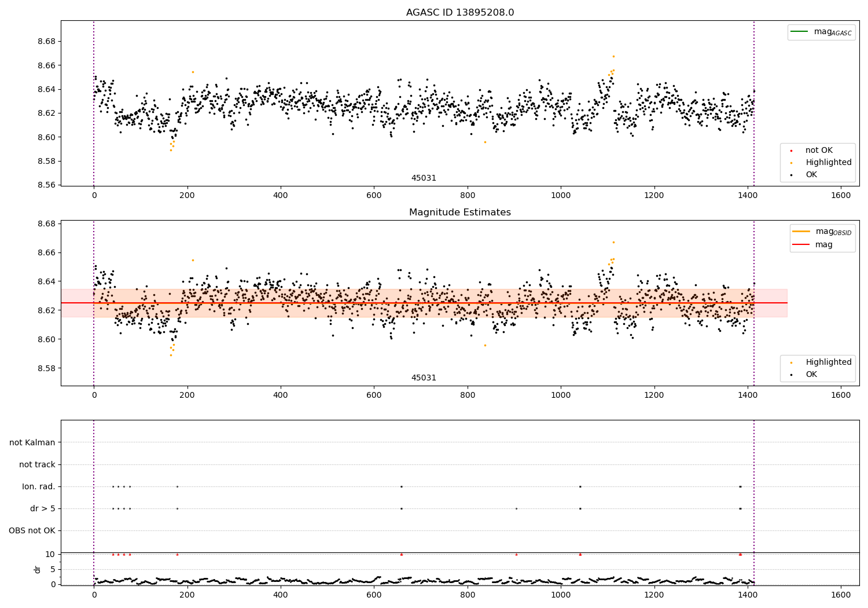The image size is (868, 608).
Task: Click the 'dr' y-axis label in bottom plot
Action: coord(38,569)
